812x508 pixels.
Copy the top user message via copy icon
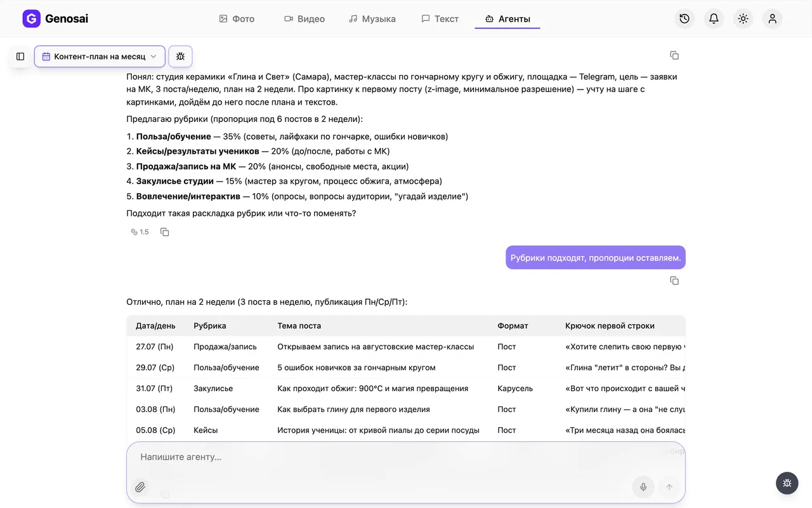click(x=674, y=56)
